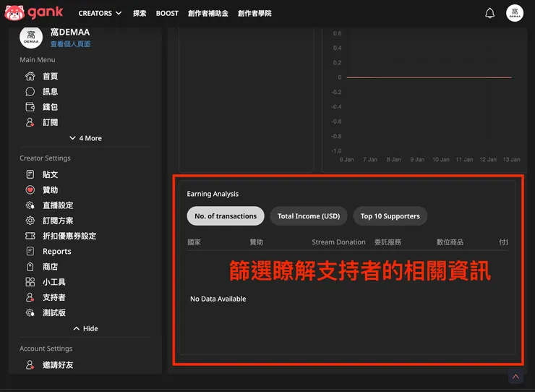Go to 首頁 in Main Menu
The height and width of the screenshot is (392, 535).
pos(50,76)
